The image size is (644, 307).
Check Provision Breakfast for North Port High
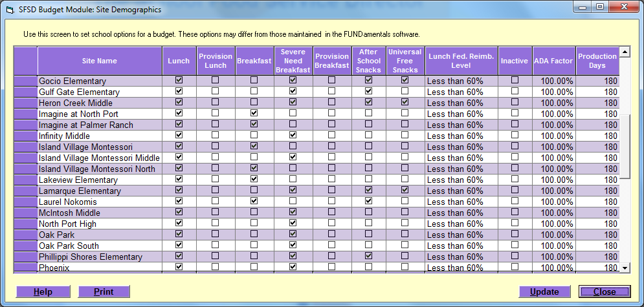332,223
